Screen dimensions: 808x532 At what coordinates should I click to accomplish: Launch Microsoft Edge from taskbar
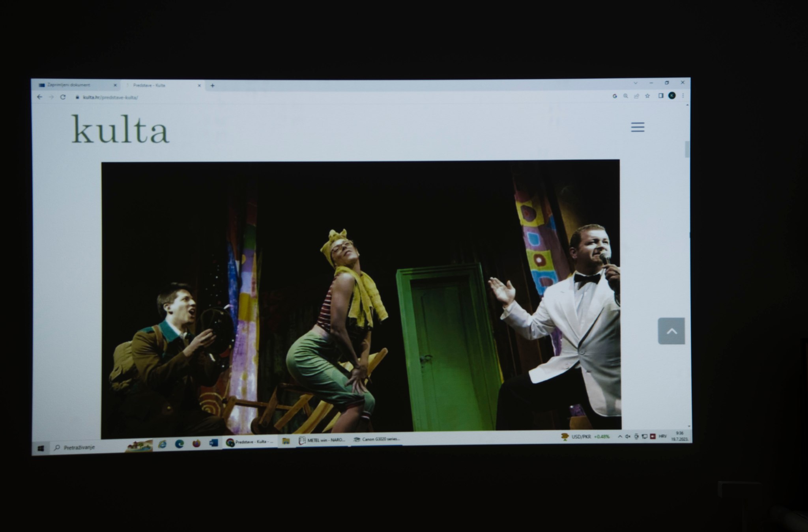pos(180,444)
